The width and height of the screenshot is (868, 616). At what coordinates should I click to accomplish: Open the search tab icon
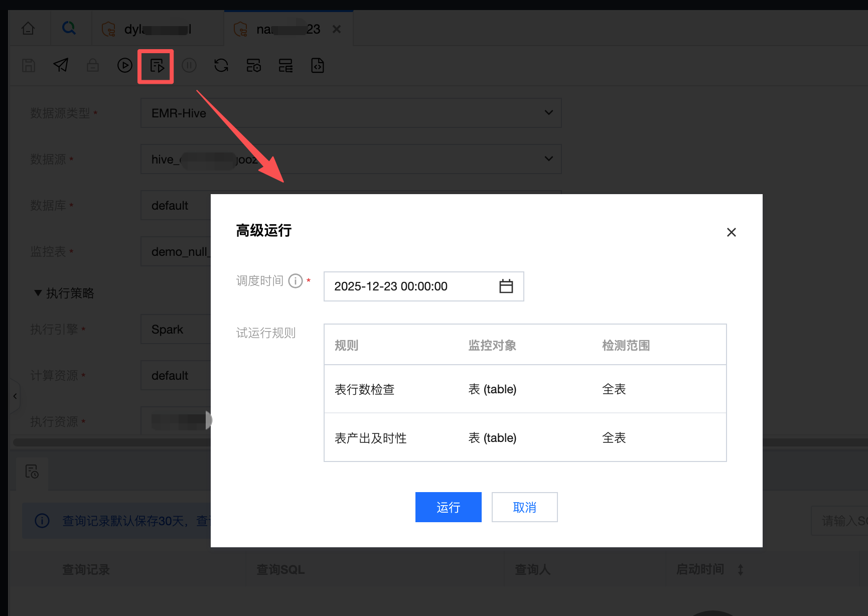click(69, 28)
